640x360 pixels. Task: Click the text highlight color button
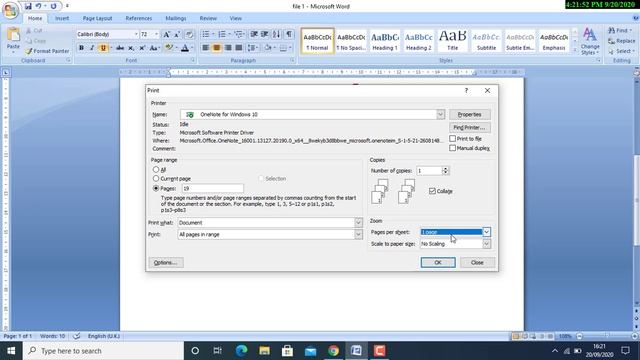tap(168, 48)
